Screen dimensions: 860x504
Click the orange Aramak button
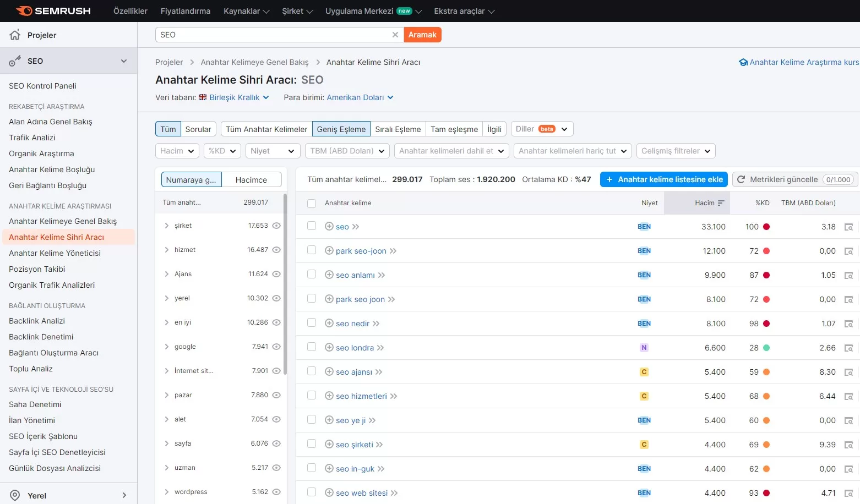(422, 35)
